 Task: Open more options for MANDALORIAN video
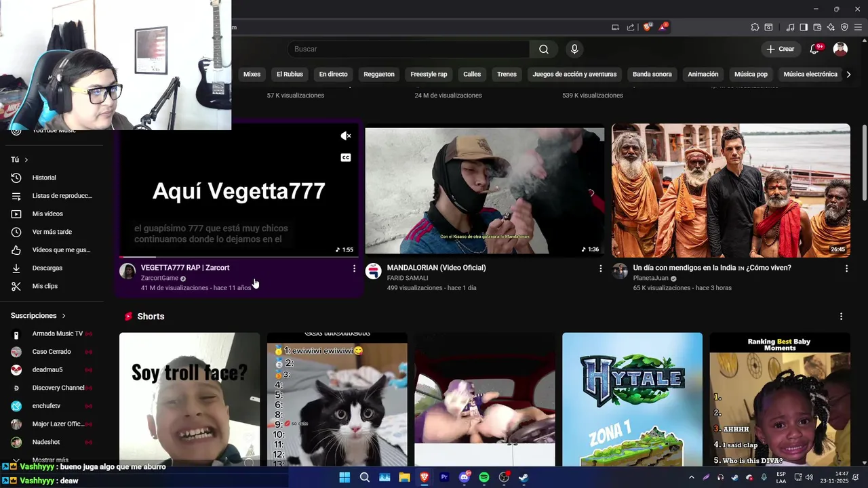[600, 268]
